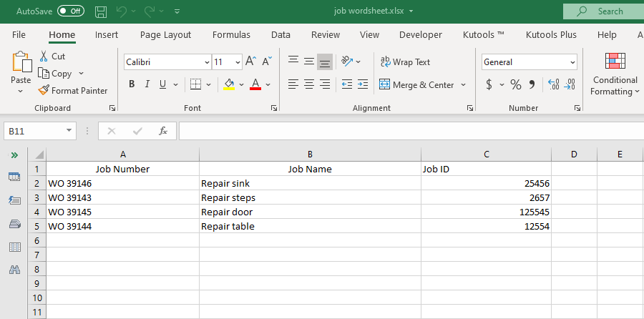Screen dimensions: 644x319
Task: Click the Name Box showing B11
Action: tap(40, 131)
